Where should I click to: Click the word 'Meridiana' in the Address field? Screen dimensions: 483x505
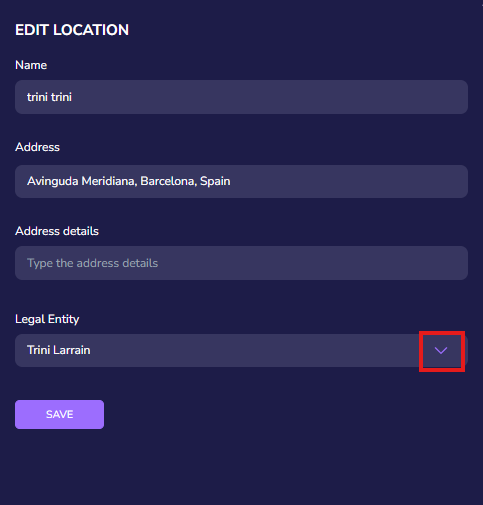pos(109,181)
